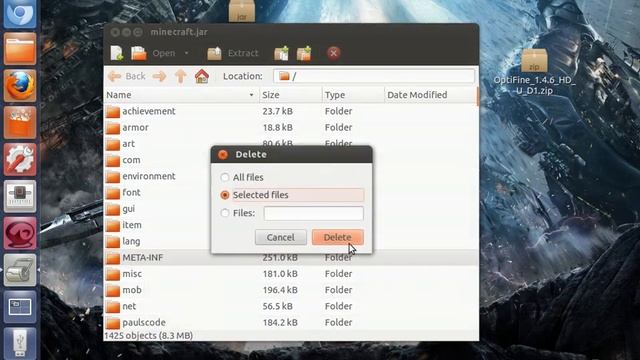Select the mob folder row
The image size is (640, 360).
[291, 290]
